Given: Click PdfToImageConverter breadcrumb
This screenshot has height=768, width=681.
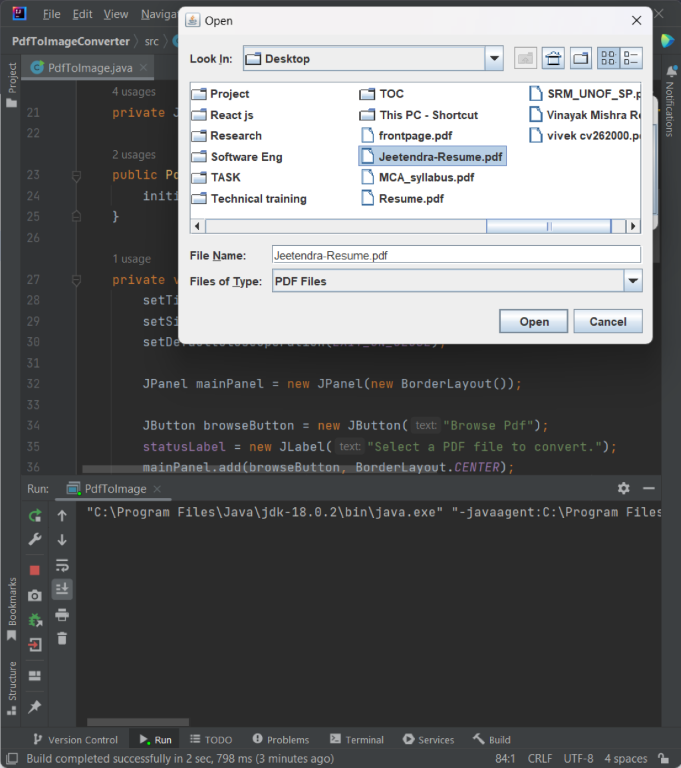Looking at the screenshot, I should 71,41.
